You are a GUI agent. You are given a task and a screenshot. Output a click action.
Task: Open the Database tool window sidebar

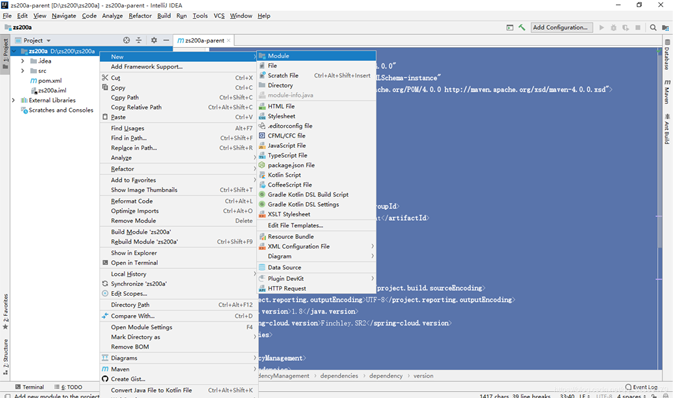click(x=667, y=55)
